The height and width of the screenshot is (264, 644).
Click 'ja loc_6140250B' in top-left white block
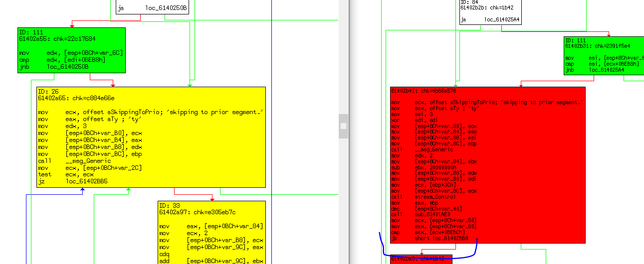point(152,8)
